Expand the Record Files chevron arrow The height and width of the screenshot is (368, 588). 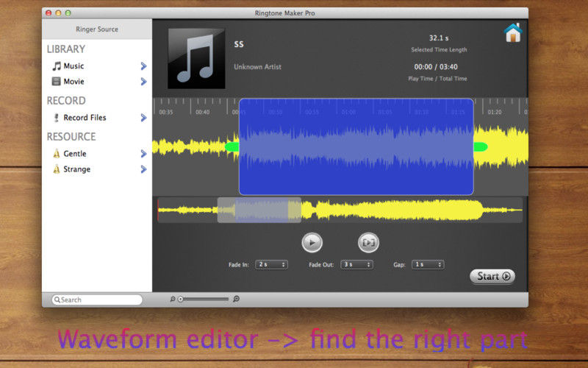click(143, 118)
